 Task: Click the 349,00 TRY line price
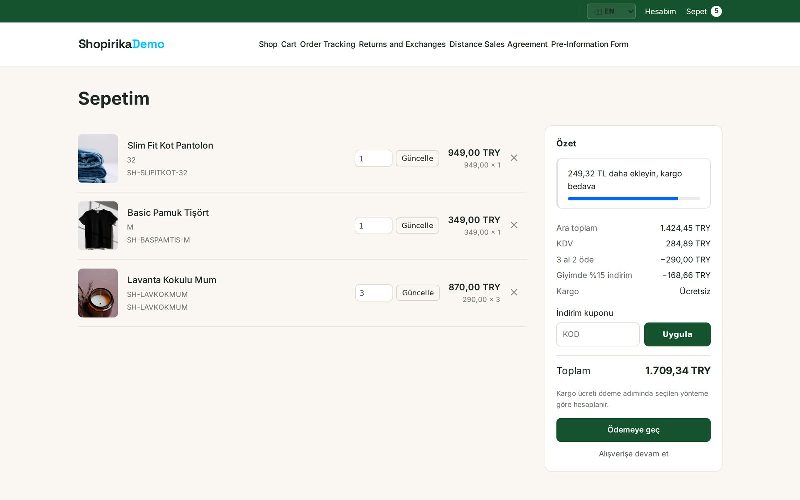(x=474, y=220)
